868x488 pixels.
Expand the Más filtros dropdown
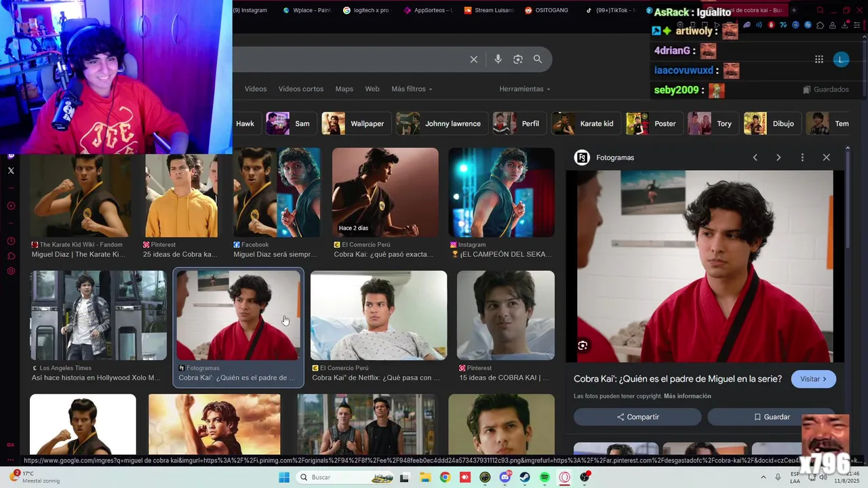tap(412, 89)
